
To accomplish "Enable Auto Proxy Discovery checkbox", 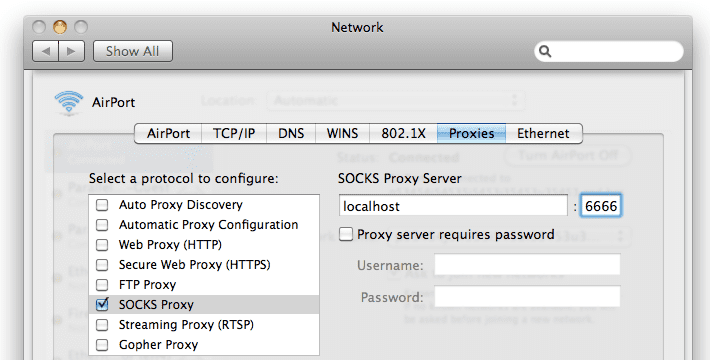I will [x=102, y=205].
